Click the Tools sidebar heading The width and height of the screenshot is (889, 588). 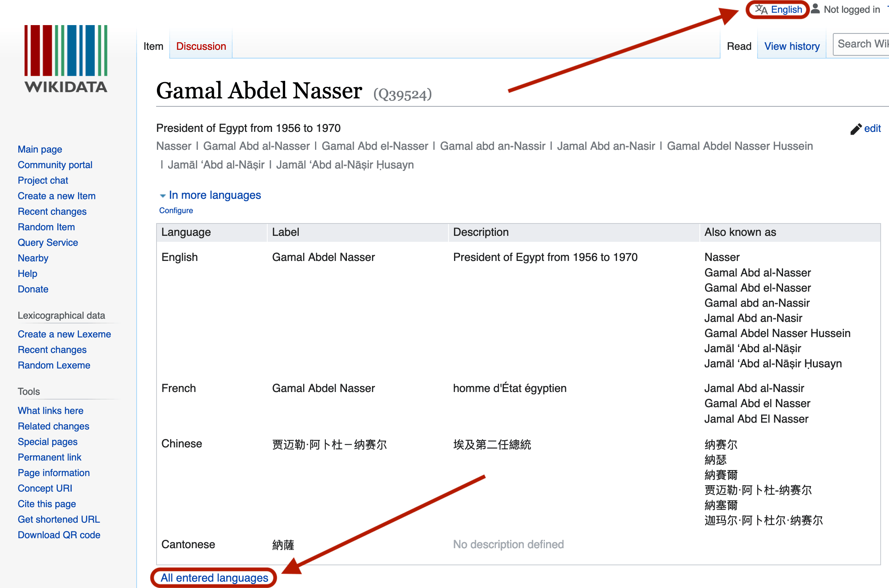click(x=29, y=392)
